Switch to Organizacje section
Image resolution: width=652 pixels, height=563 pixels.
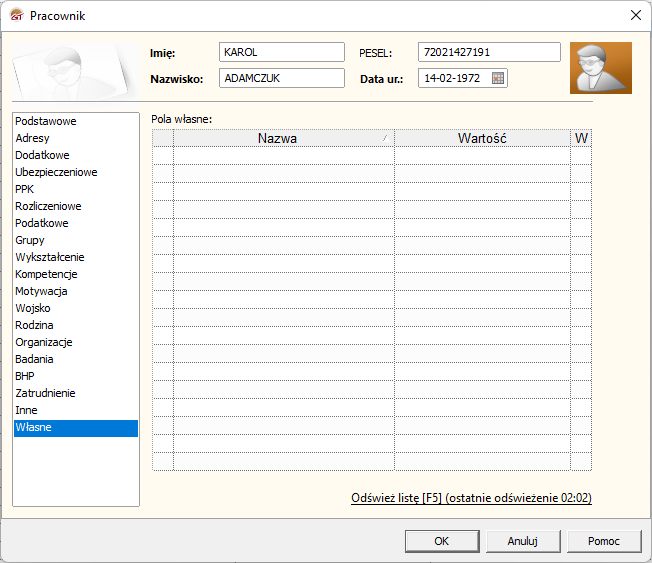coord(76,342)
